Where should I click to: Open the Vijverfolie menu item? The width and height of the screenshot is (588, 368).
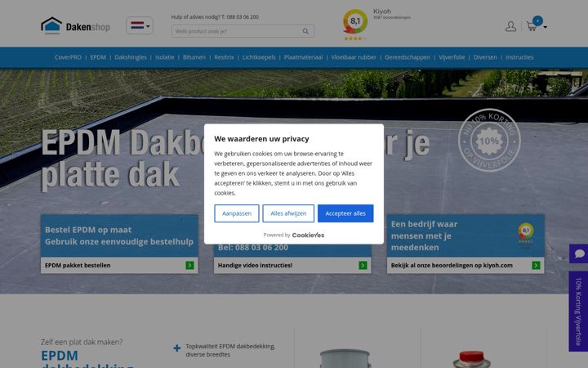click(x=452, y=57)
